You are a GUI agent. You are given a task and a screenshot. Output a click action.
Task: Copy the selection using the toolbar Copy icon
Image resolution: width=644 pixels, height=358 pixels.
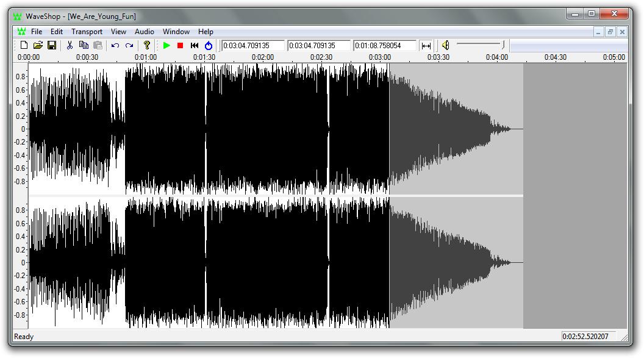(x=84, y=45)
